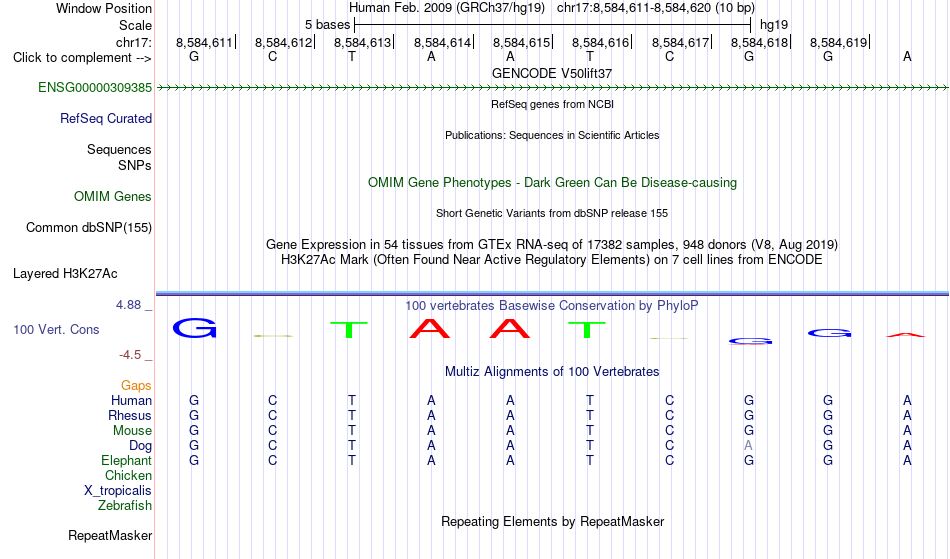
Task: Click the 'Human' species label
Action: pos(131,400)
